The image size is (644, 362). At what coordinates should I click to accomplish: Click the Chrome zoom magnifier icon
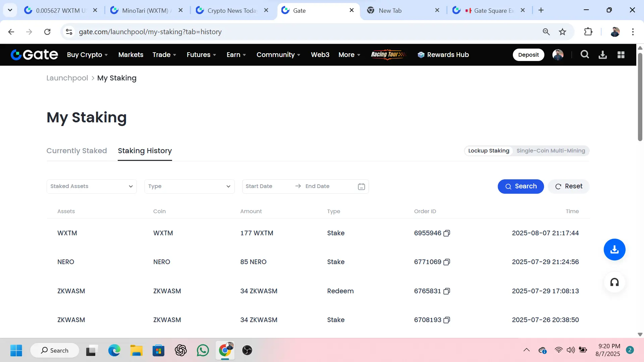546,32
